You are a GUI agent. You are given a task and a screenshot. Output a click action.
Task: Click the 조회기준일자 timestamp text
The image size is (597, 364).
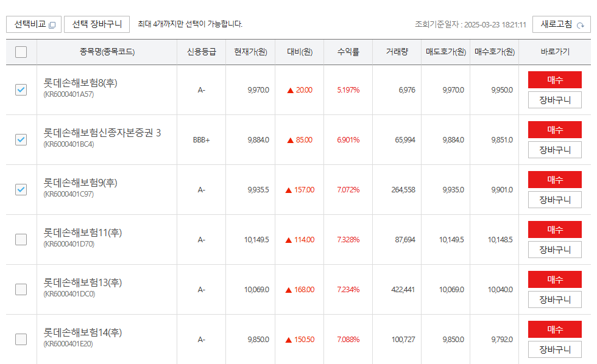point(470,25)
